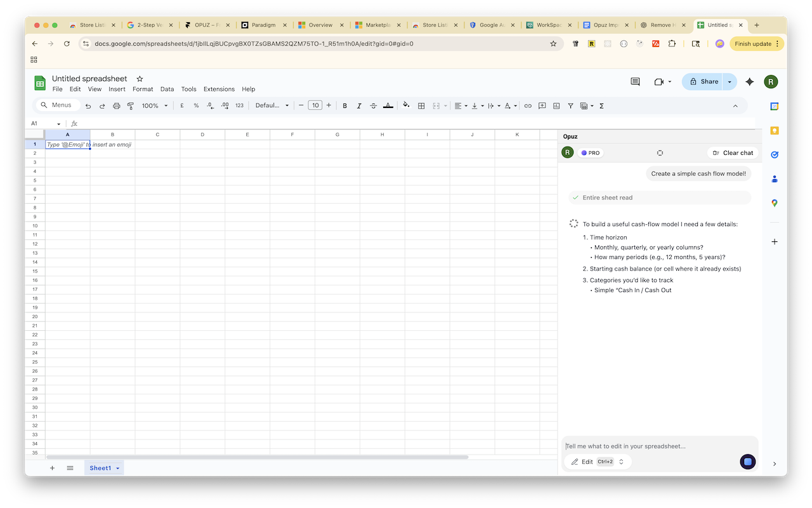Viewport: 812px width, 508px height.
Task: Open the Edit mode selector in Opuz
Action: (598, 462)
